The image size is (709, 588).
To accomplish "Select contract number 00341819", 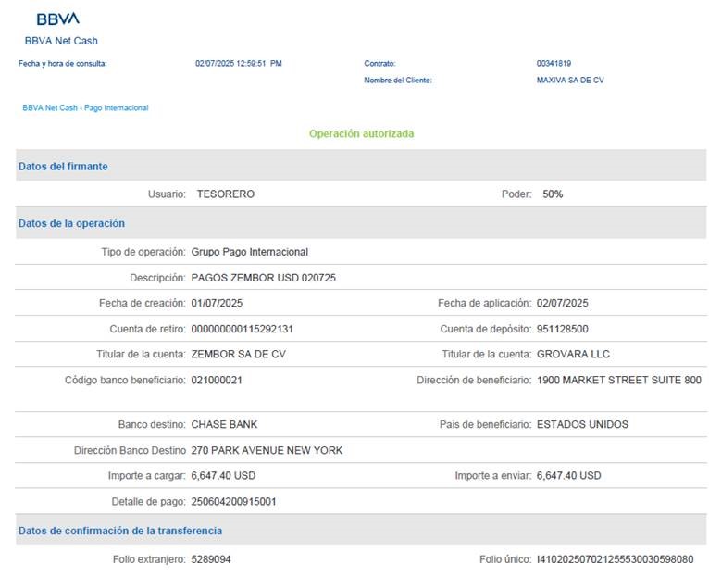I will tap(554, 63).
